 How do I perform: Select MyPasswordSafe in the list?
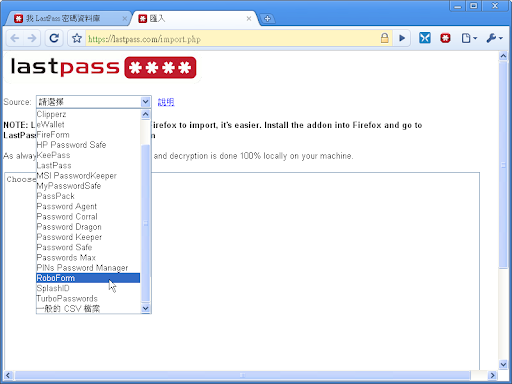click(88, 186)
